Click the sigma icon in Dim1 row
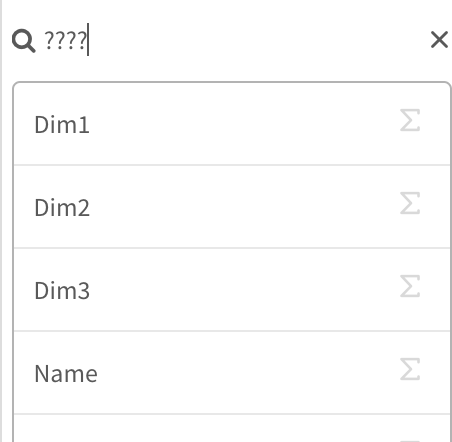This screenshot has height=442, width=452. pyautogui.click(x=410, y=120)
